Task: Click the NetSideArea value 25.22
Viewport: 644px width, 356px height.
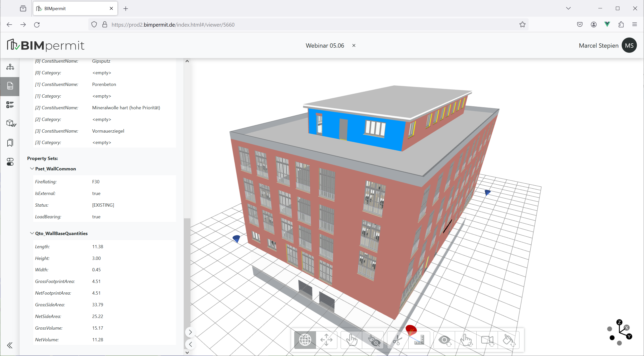Action: click(98, 316)
